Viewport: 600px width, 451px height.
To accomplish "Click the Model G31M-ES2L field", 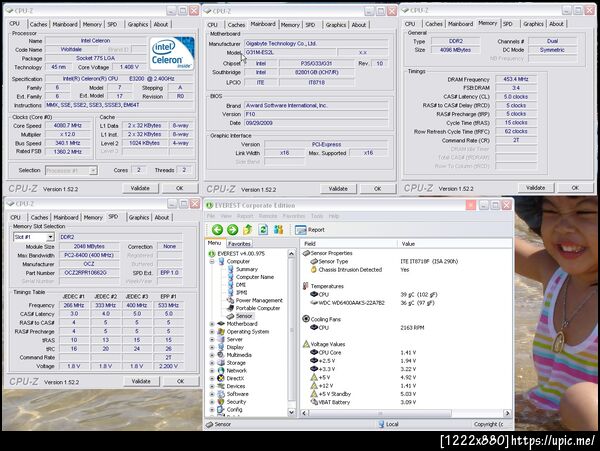I will click(290, 52).
